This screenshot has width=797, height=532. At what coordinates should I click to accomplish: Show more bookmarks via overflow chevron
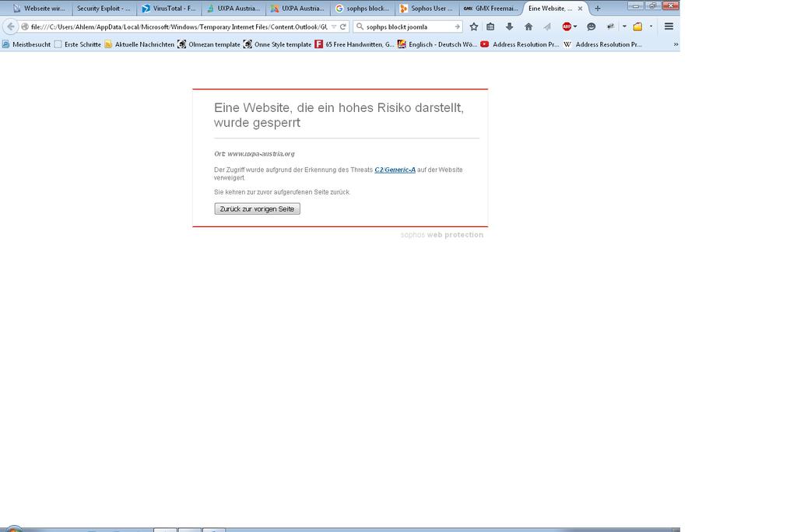[676, 44]
